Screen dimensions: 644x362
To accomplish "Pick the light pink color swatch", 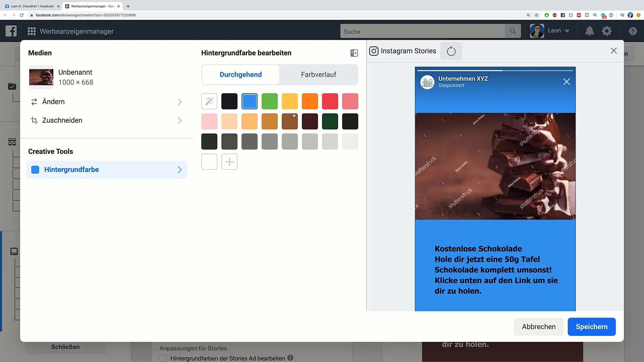I will tap(209, 121).
